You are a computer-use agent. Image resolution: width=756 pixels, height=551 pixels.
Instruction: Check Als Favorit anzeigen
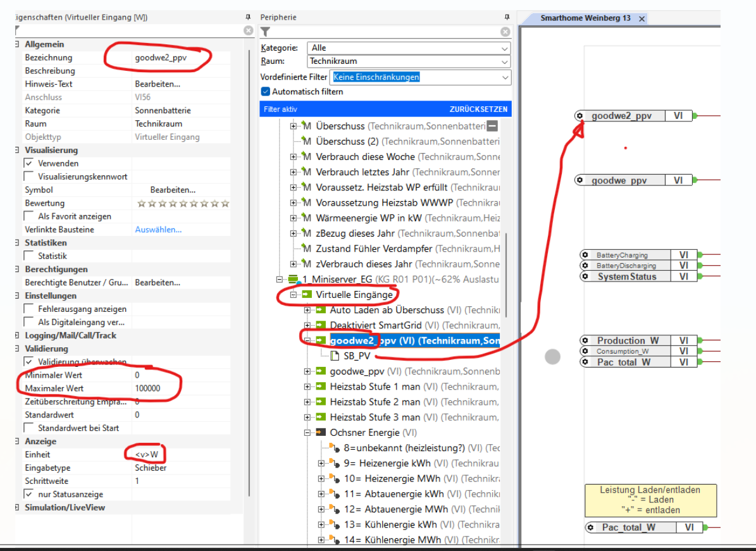point(29,216)
